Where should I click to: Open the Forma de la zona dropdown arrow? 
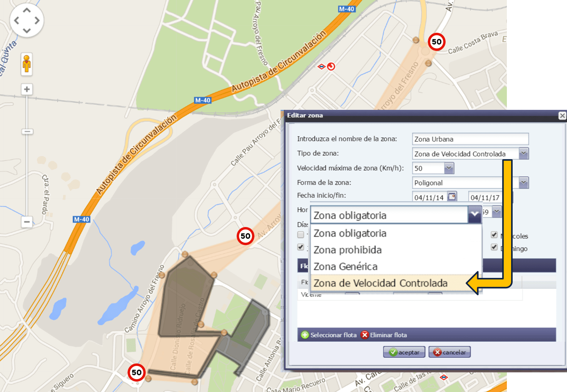tap(523, 183)
